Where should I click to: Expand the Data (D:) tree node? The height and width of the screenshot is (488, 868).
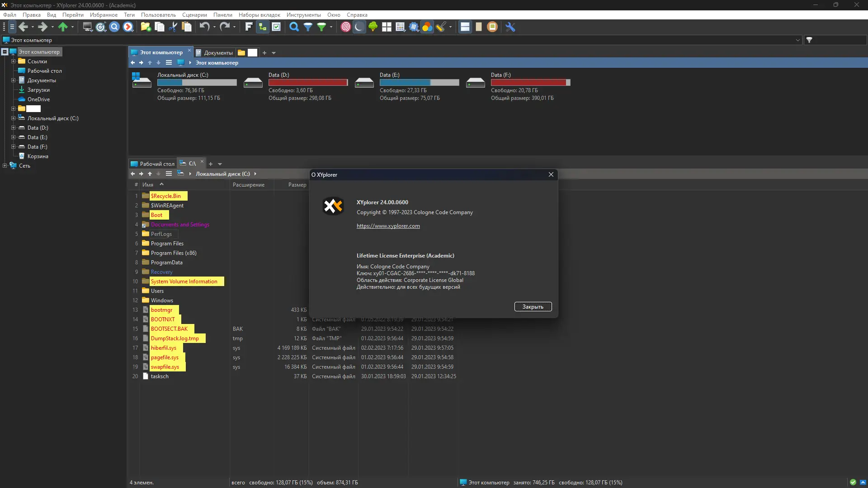[13, 128]
